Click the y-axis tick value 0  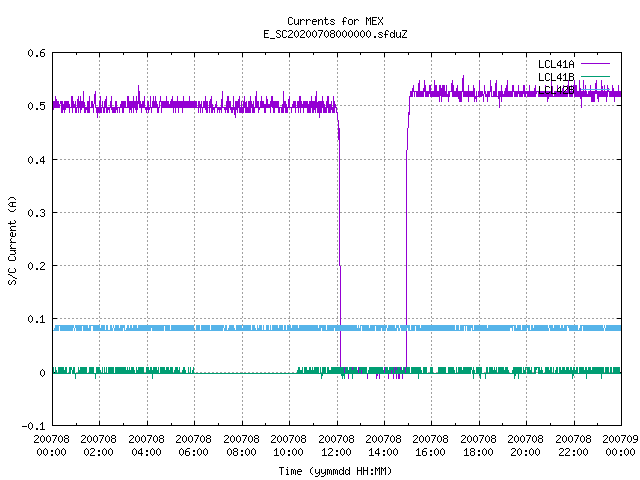click(42, 373)
